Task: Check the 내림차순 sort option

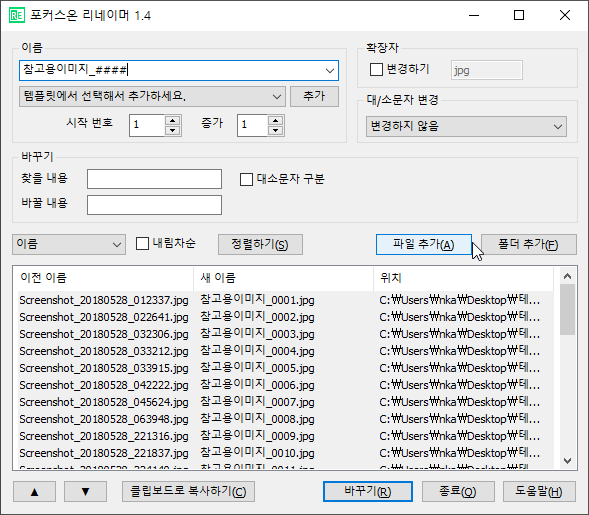Action: [x=142, y=243]
